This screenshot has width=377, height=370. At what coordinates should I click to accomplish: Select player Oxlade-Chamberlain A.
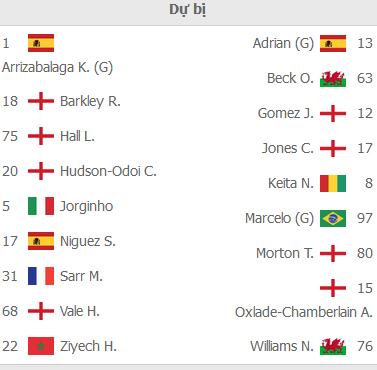click(304, 313)
